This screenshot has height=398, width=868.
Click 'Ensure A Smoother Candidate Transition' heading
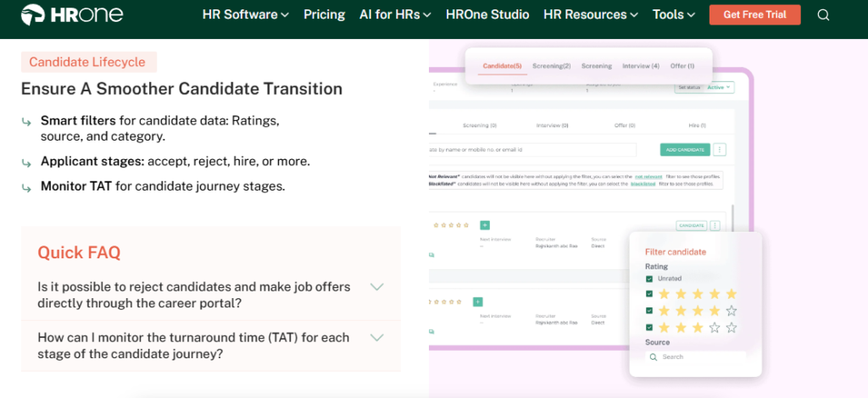click(181, 89)
